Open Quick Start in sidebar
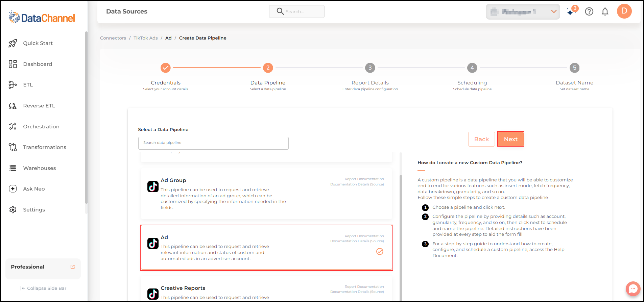The image size is (644, 302). pyautogui.click(x=38, y=43)
